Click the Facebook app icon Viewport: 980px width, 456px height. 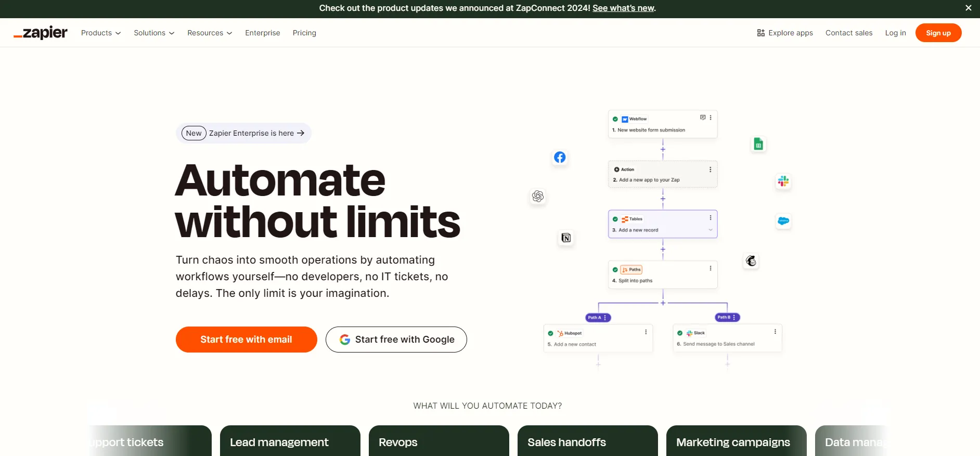point(560,158)
